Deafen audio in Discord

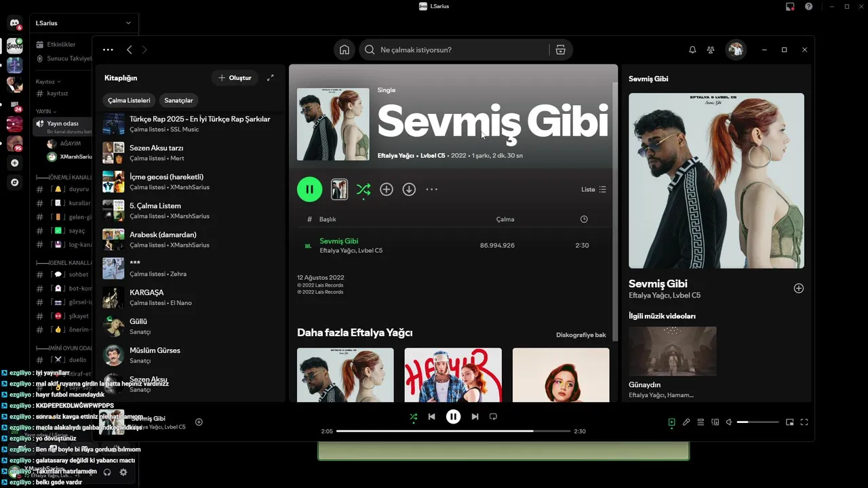click(106, 472)
